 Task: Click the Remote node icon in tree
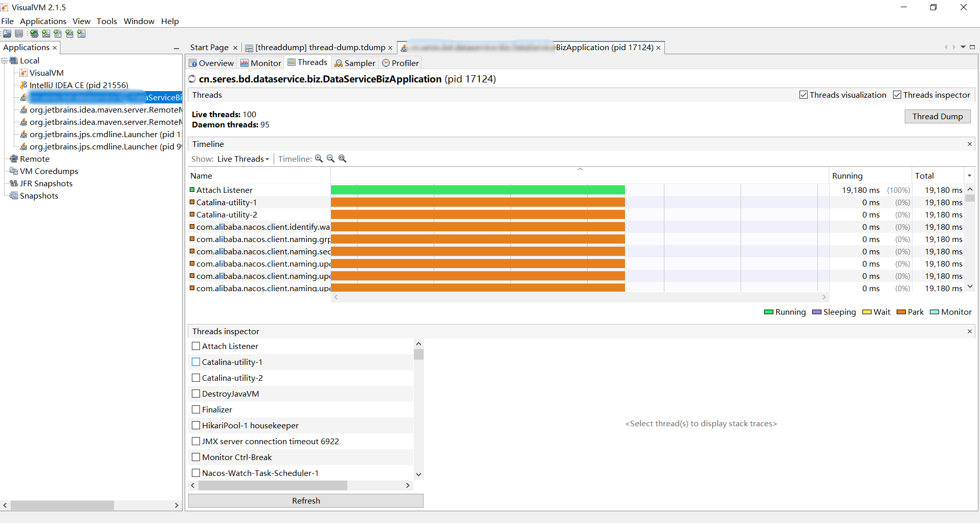click(x=14, y=159)
